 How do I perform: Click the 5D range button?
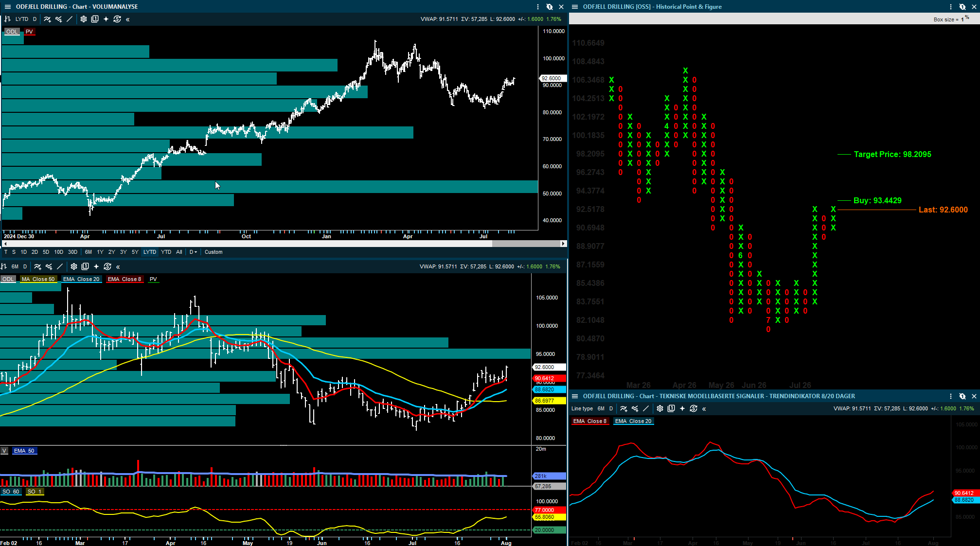(46, 252)
